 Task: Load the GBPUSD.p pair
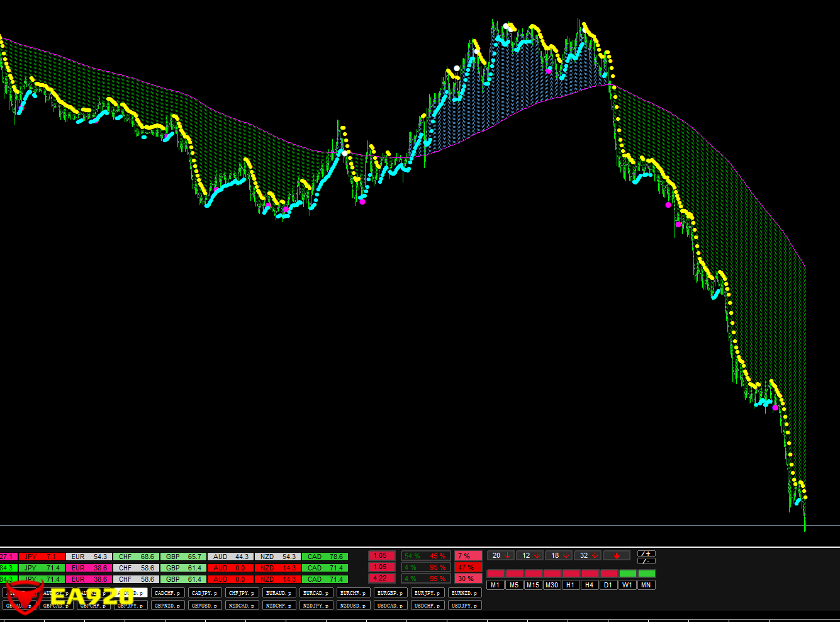(x=205, y=606)
